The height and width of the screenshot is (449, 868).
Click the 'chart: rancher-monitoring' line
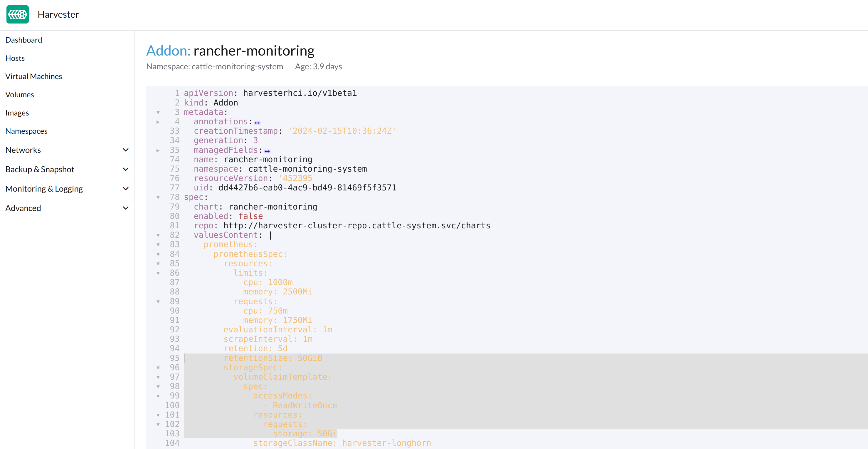[255, 207]
